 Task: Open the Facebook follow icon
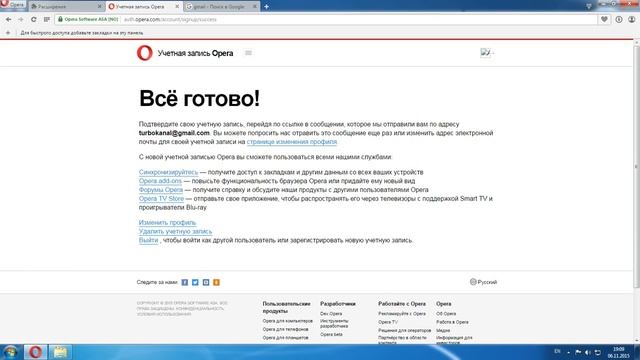tap(184, 282)
